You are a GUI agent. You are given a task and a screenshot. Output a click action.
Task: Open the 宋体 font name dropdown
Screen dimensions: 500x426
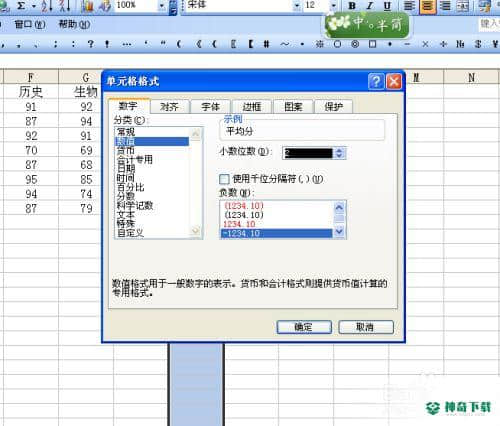[296, 6]
